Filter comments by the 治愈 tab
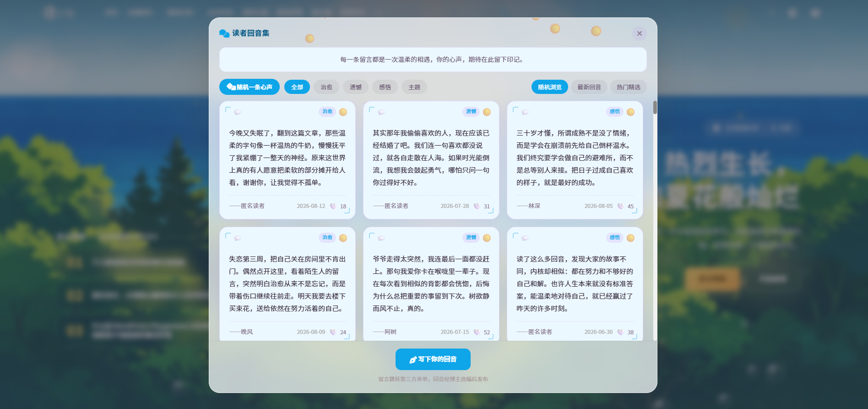This screenshot has width=868, height=409. [x=326, y=87]
